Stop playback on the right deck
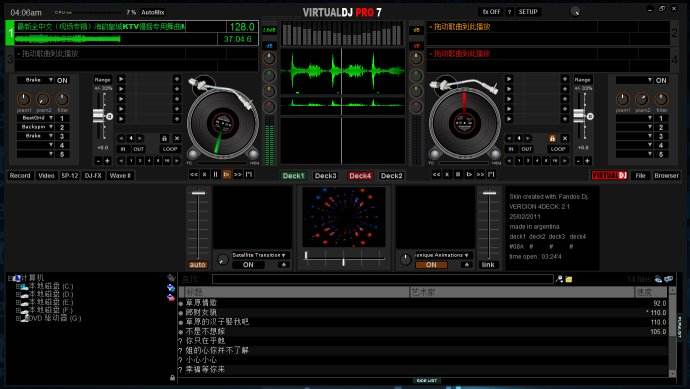 click(x=458, y=175)
